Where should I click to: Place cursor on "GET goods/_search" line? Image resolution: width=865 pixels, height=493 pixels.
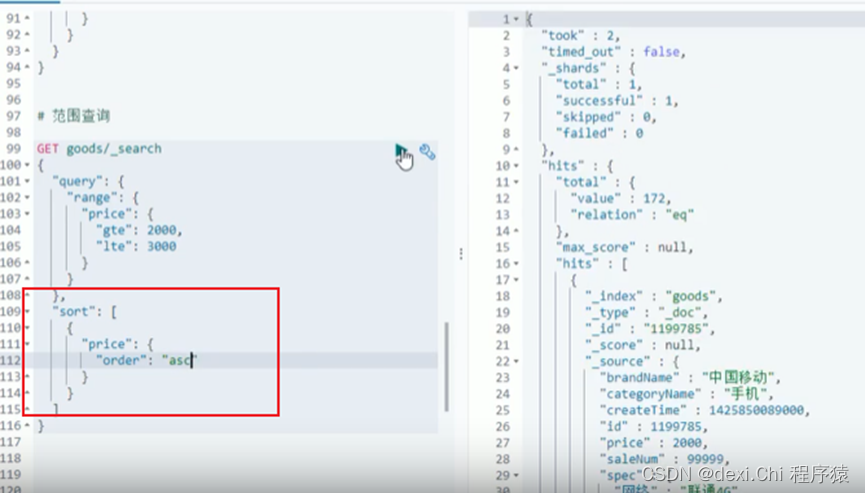pyautogui.click(x=99, y=149)
